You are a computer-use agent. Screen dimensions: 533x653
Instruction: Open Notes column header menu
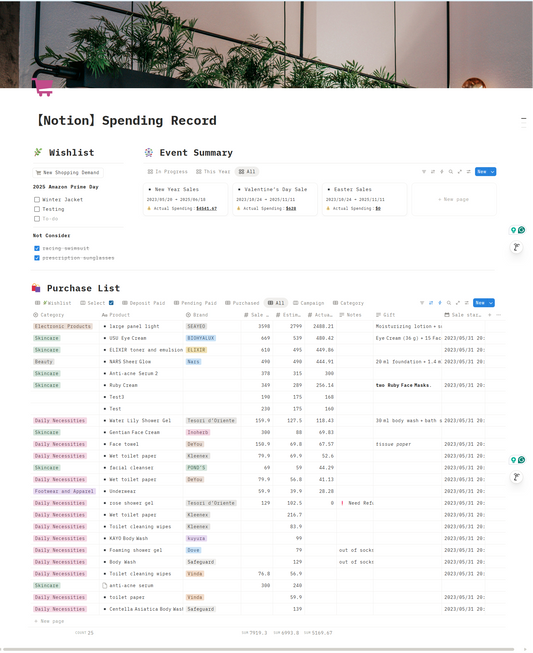[351, 315]
